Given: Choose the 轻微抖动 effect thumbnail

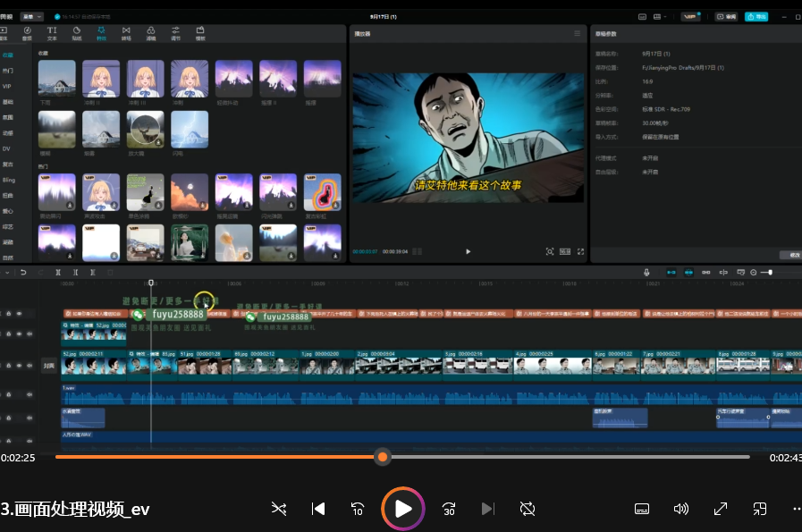Looking at the screenshot, I should 233,79.
